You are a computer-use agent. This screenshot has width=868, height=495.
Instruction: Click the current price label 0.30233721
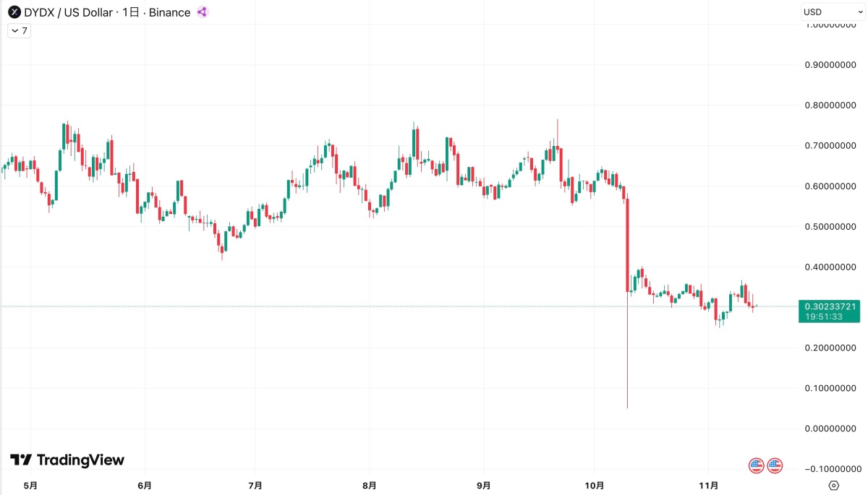(x=830, y=306)
